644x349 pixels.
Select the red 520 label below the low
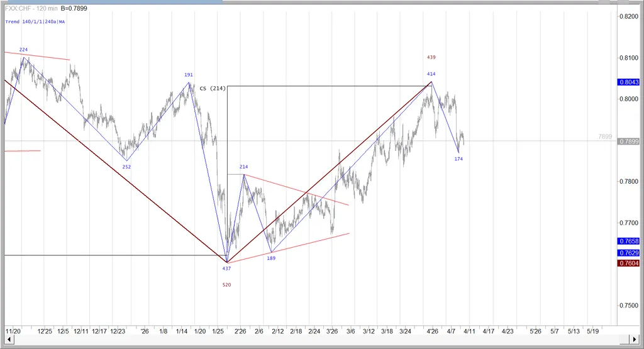point(226,285)
